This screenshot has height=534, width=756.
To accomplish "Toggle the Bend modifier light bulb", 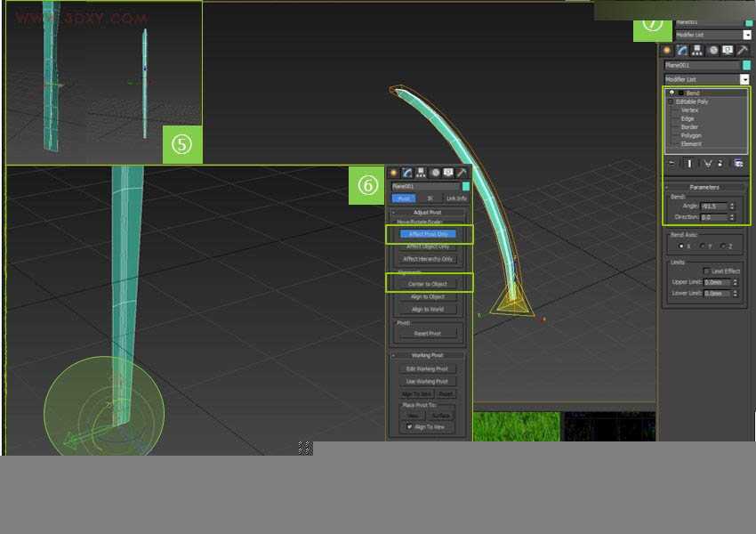I will (672, 93).
